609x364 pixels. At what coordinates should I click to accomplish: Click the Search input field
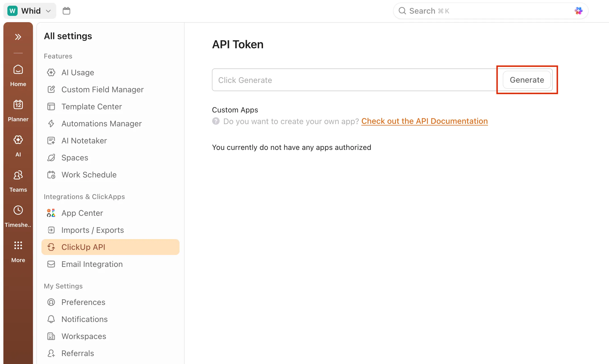click(491, 11)
